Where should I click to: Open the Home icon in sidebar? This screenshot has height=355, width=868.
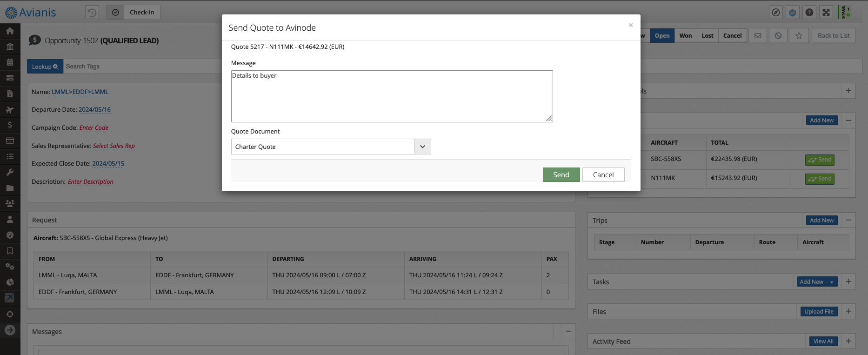coord(10,31)
